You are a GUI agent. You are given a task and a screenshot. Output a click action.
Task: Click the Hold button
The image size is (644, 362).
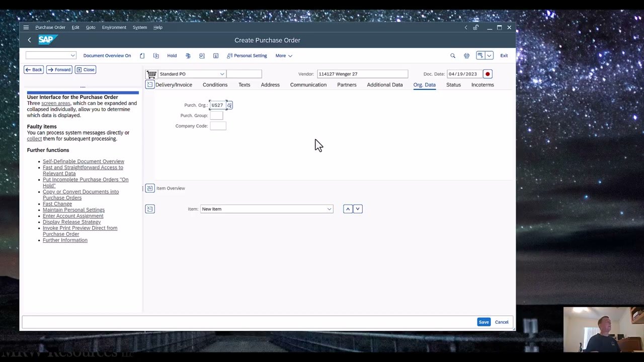172,56
